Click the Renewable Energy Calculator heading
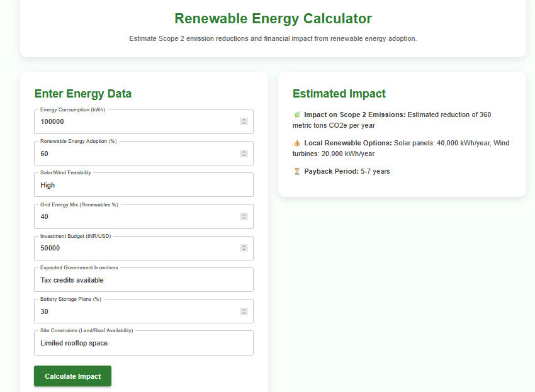 pyautogui.click(x=273, y=18)
